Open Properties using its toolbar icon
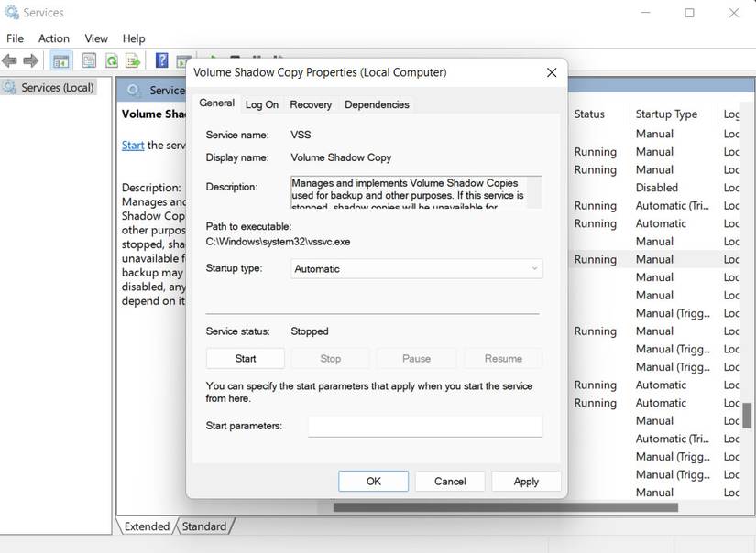756x553 pixels. tap(88, 60)
